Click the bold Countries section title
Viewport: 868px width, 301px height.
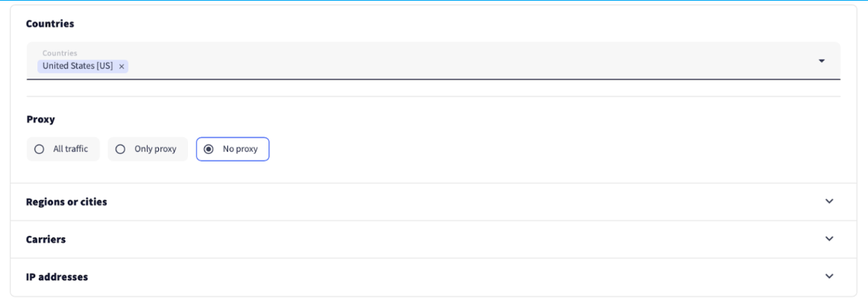click(50, 24)
